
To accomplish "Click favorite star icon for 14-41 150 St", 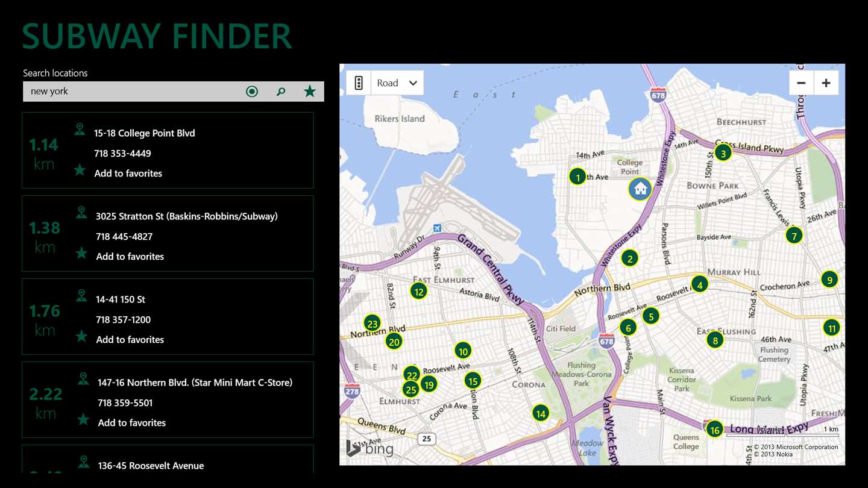I will pos(81,336).
